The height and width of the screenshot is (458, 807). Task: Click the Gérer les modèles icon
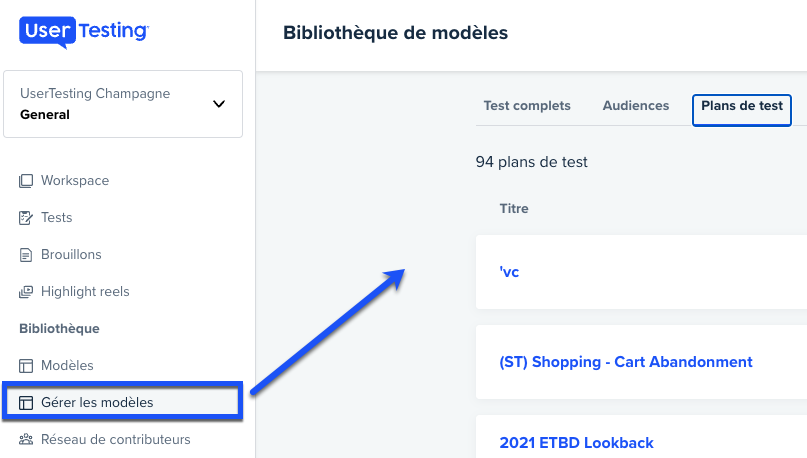(26, 402)
